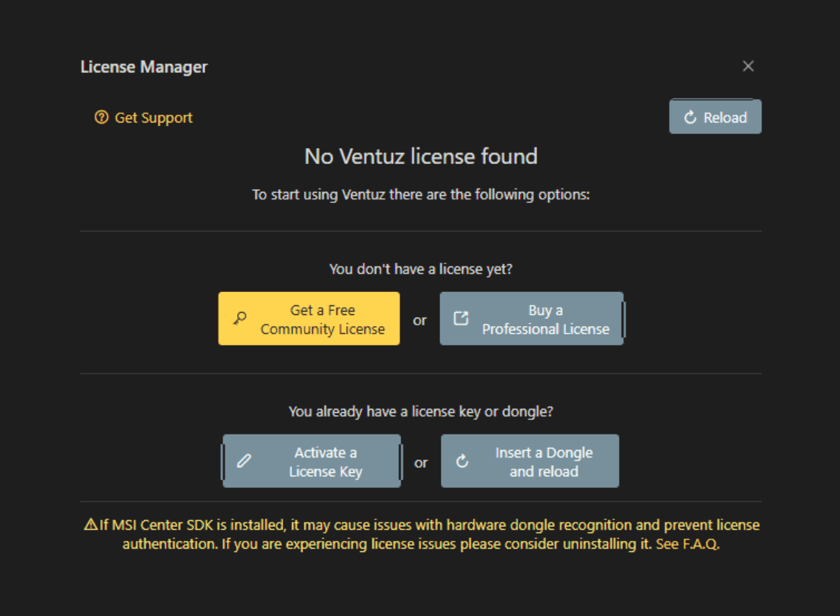
Task: Click the pencil icon on Activate License Key
Action: pos(243,461)
